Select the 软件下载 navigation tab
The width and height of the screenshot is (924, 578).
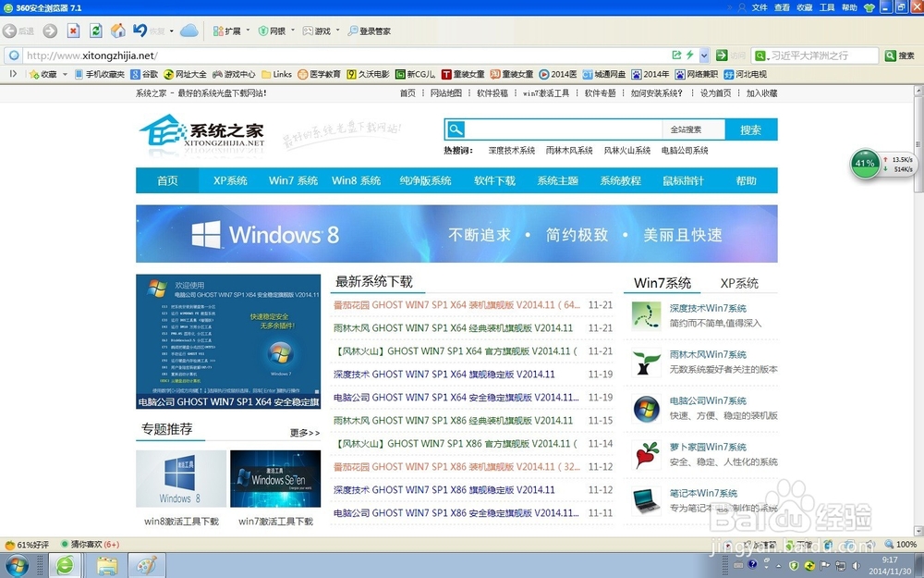(495, 180)
